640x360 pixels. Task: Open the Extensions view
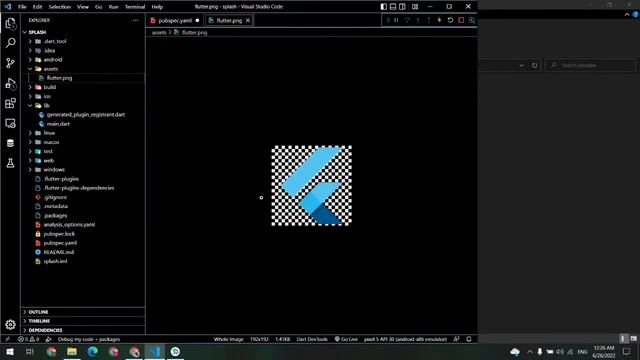(11, 103)
